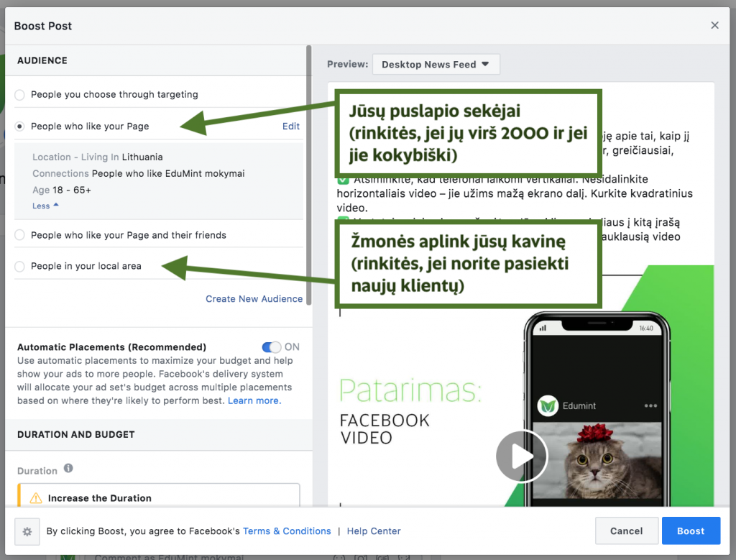Turn off the Automatic Placements toggle

click(272, 347)
